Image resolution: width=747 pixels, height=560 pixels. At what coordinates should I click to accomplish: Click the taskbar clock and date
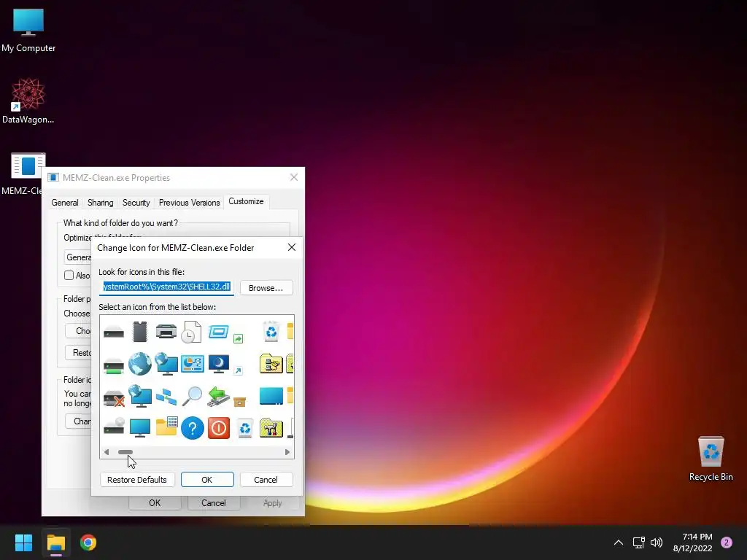[692, 542]
